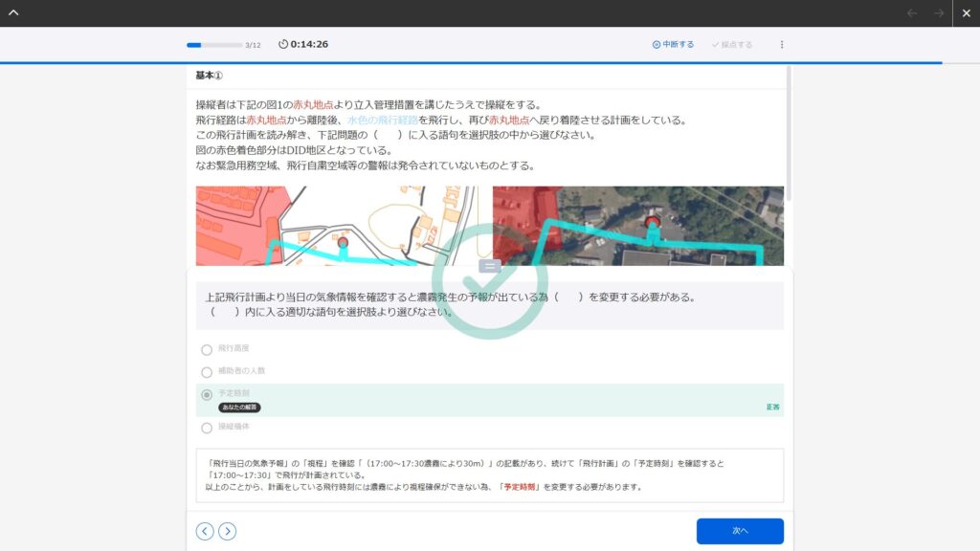Click the forward arrow in top bar
Image resolution: width=980 pixels, height=551 pixels.
tap(939, 13)
